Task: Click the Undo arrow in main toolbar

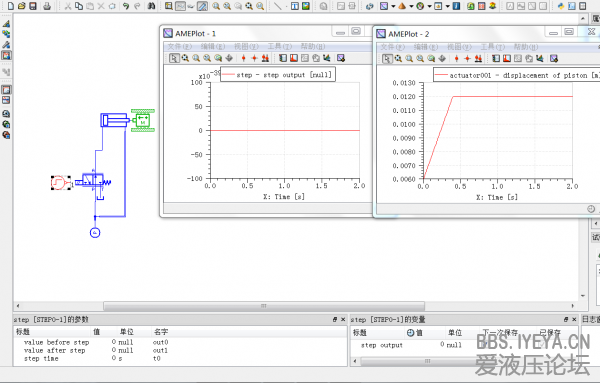Action: 126,6
